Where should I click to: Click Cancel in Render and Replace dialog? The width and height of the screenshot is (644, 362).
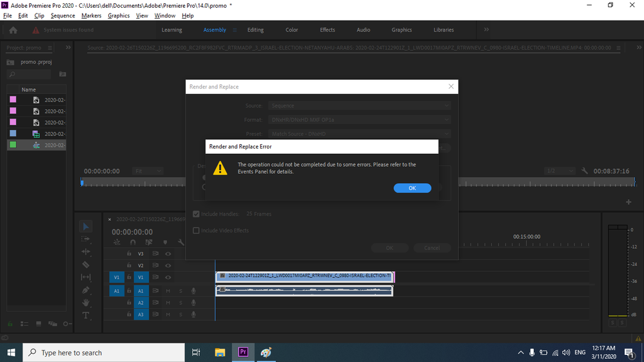[432, 248]
